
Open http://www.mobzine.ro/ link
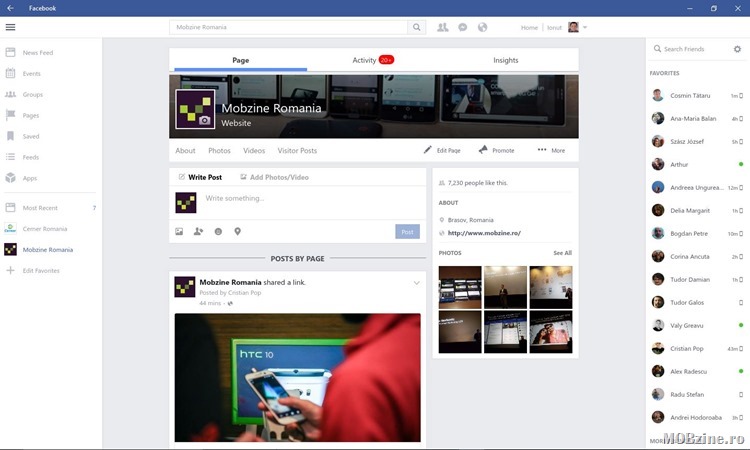click(484, 233)
